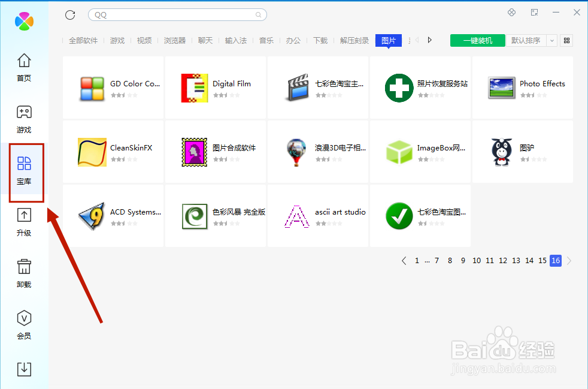Click the QQ search input field

[x=177, y=14]
